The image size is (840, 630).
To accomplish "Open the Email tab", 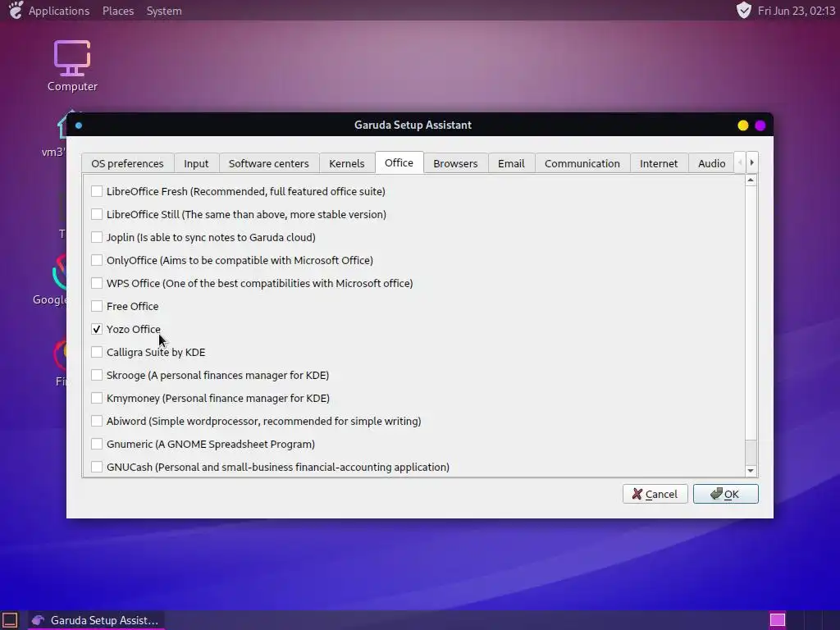I will (511, 163).
